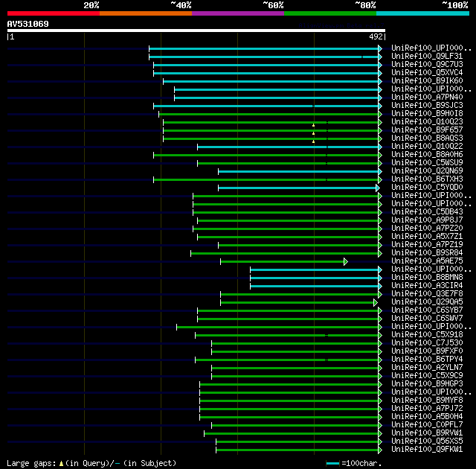Open hit UniRef100_B6TPY4
This screenshot has width=476, height=469.
(427, 360)
